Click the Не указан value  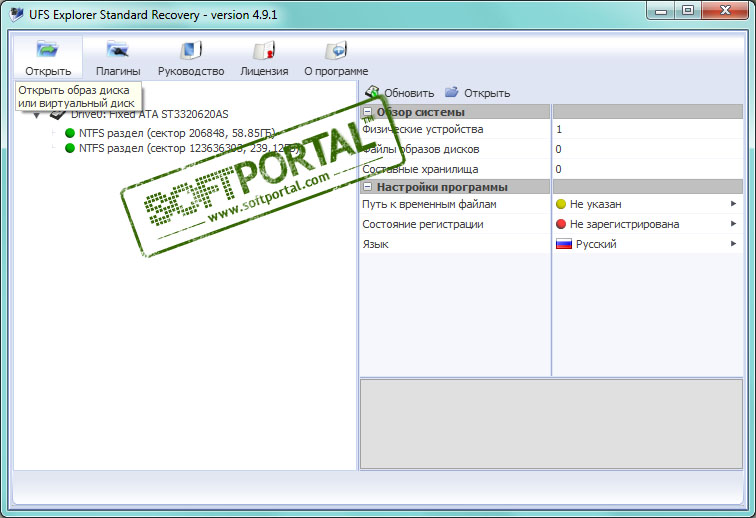coord(595,204)
